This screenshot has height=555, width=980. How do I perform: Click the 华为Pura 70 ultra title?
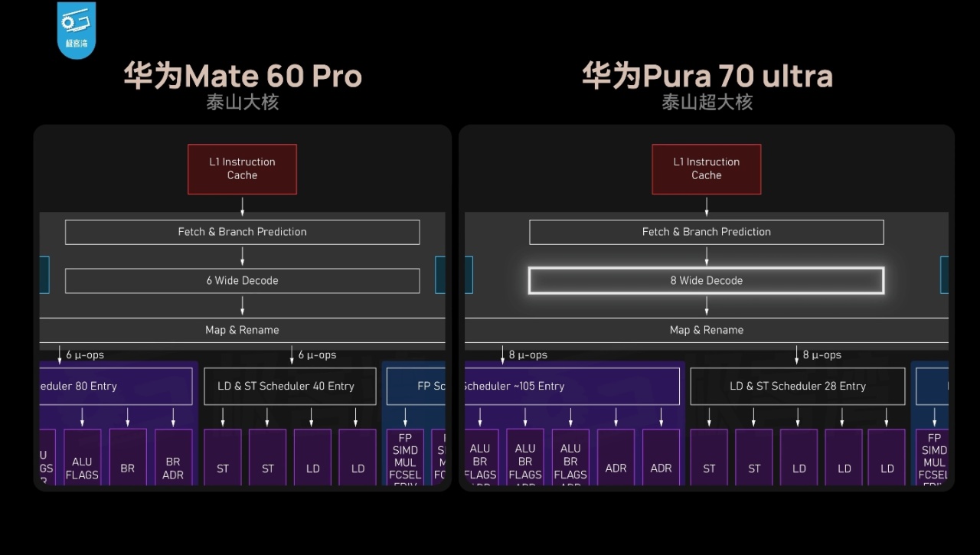click(707, 76)
